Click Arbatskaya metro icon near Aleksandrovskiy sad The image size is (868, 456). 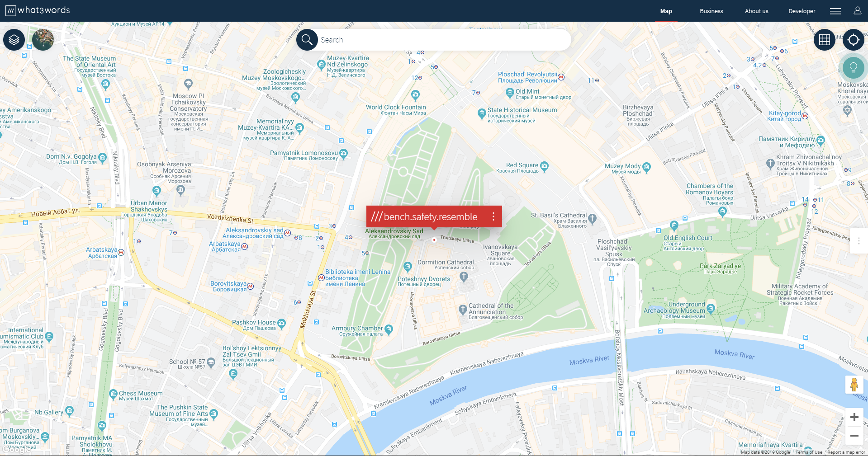coord(245,246)
